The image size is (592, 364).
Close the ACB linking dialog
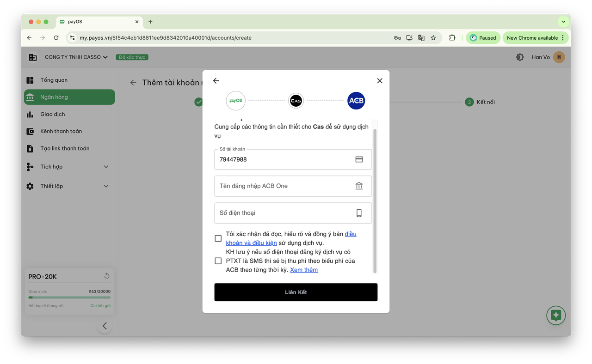[380, 81]
